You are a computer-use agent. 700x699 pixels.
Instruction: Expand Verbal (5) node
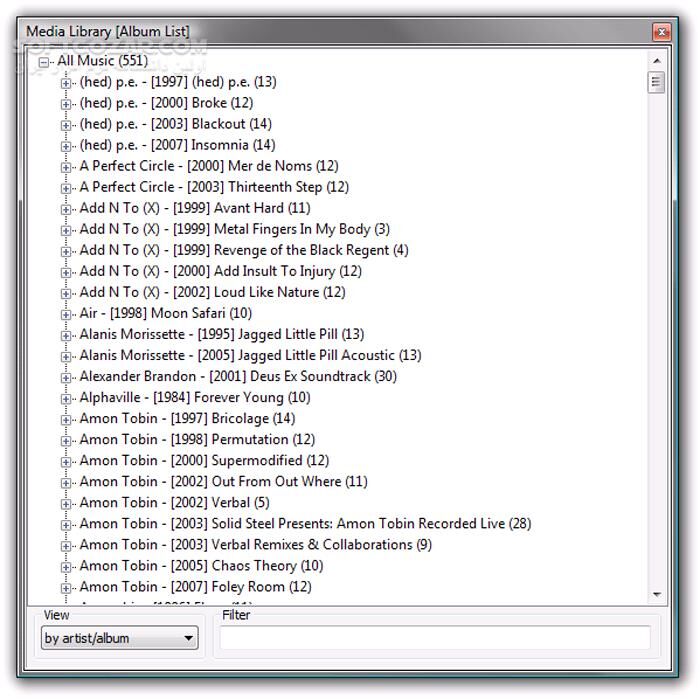[x=66, y=504]
